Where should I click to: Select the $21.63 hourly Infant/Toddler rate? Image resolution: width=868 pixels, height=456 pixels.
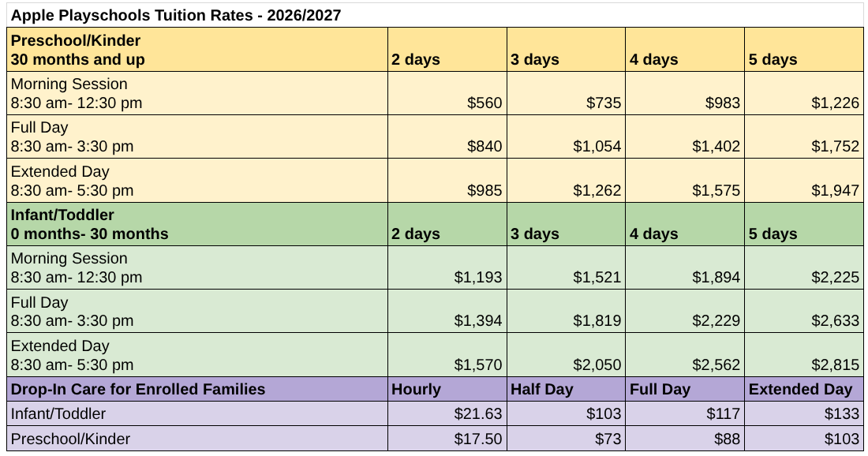click(447, 413)
